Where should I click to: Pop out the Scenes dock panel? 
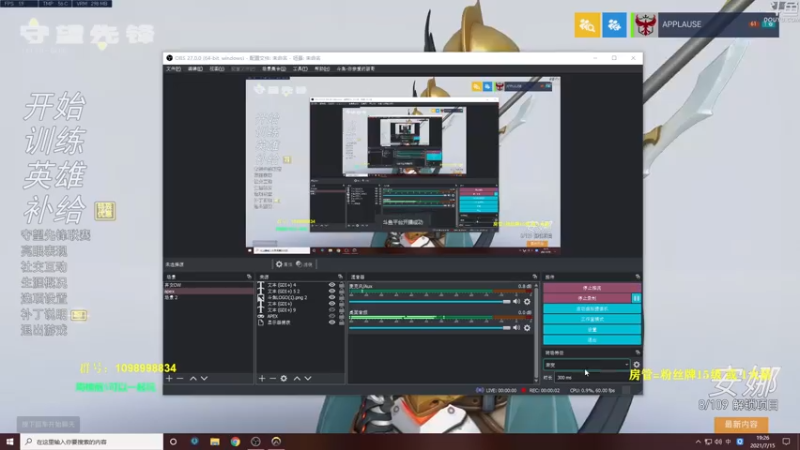click(249, 277)
